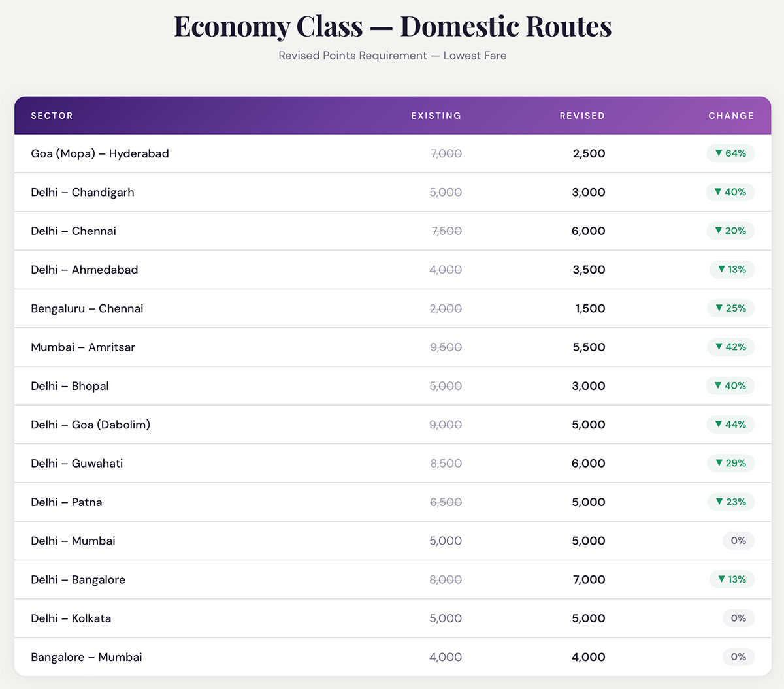Click the Delhi – Patna sector link

pos(66,502)
